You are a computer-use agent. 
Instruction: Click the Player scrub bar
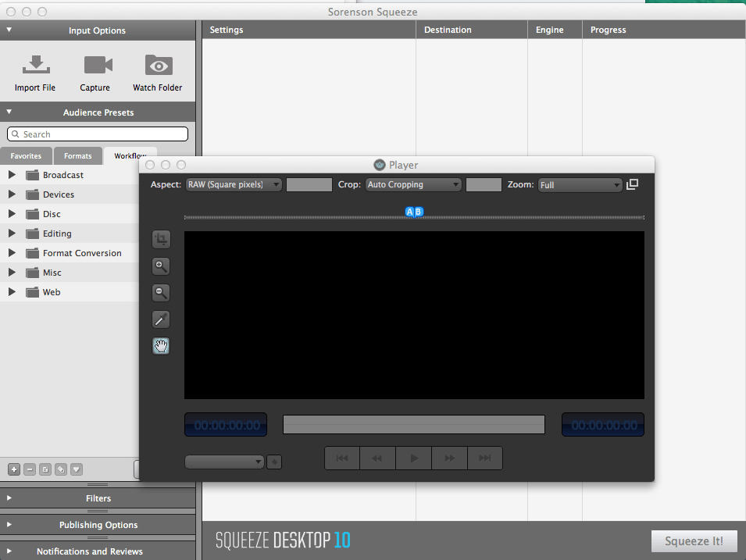click(x=414, y=424)
